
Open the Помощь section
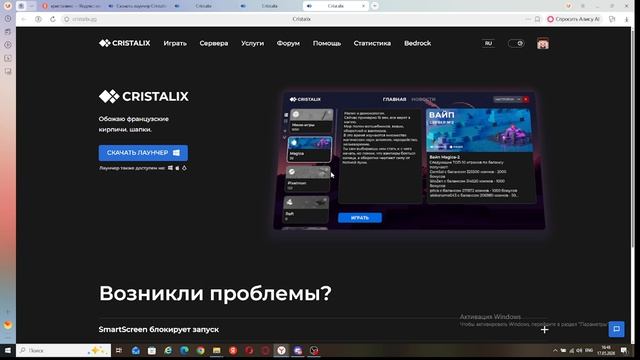pos(327,43)
